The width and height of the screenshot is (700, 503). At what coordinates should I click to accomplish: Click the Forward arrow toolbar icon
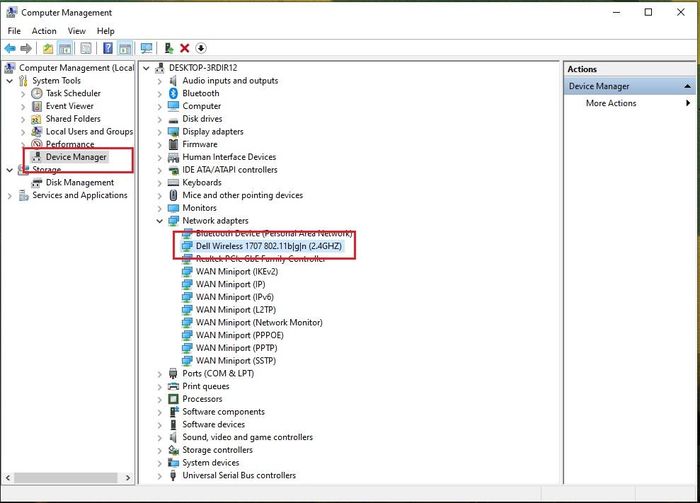(x=26, y=48)
